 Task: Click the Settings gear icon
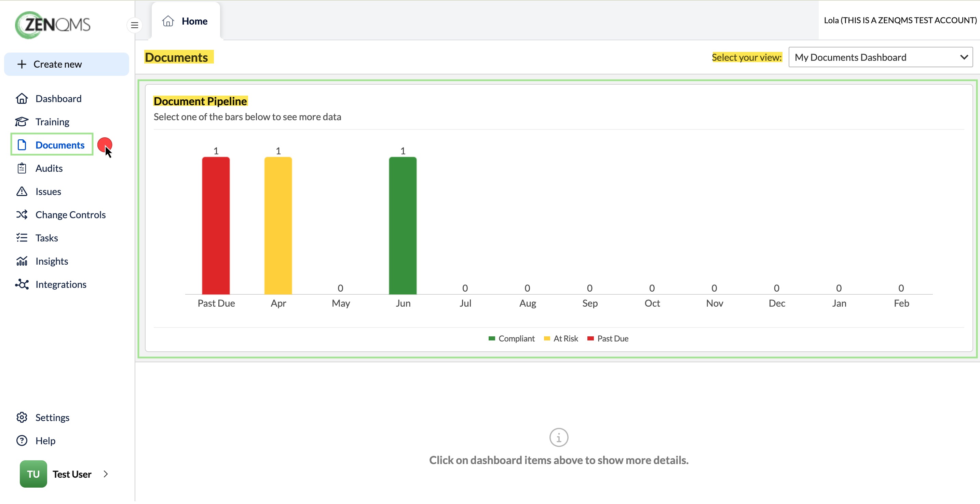[x=22, y=418]
